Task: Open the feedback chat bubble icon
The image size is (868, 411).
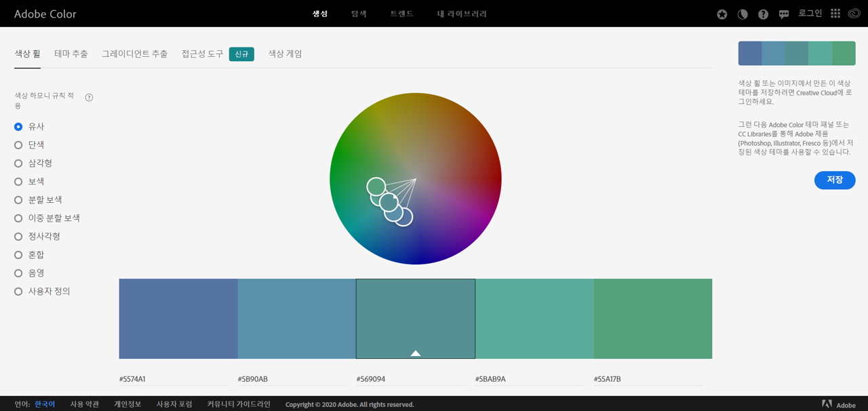Action: 784,14
